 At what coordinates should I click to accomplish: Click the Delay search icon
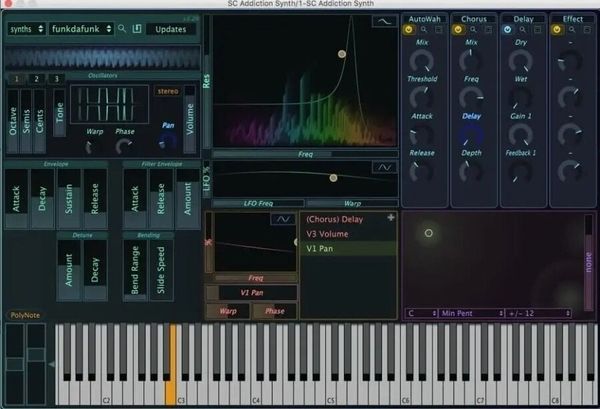[x=523, y=29]
